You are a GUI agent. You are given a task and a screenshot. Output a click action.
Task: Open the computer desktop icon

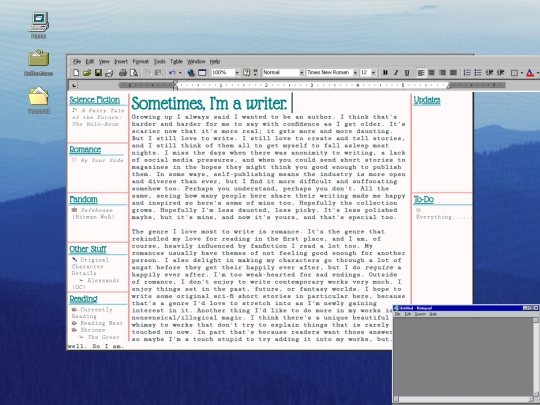39,22
